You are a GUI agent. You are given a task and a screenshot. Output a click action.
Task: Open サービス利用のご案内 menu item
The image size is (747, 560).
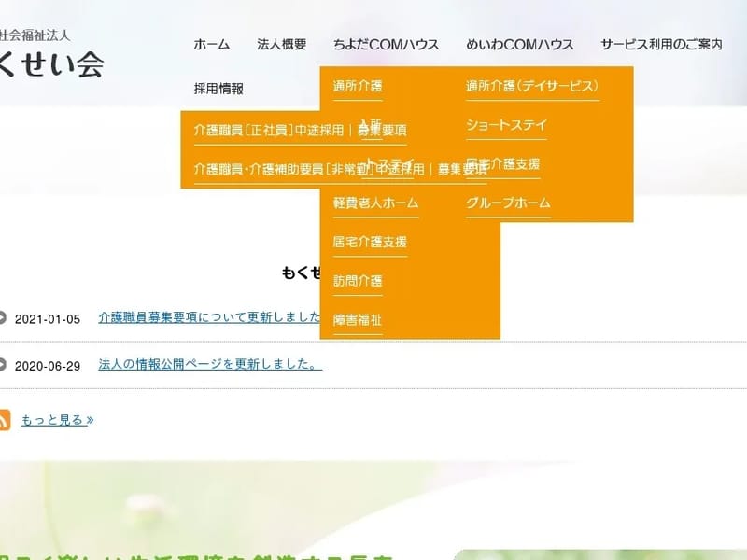661,44
